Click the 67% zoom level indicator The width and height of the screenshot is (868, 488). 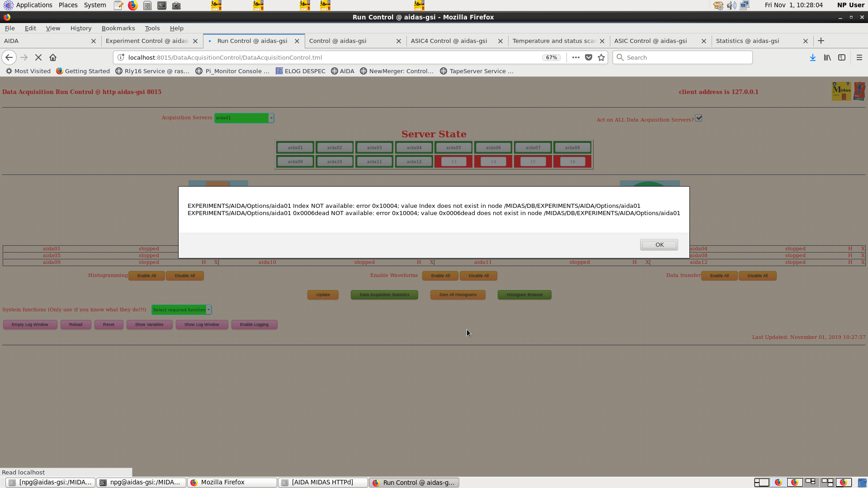coord(551,57)
